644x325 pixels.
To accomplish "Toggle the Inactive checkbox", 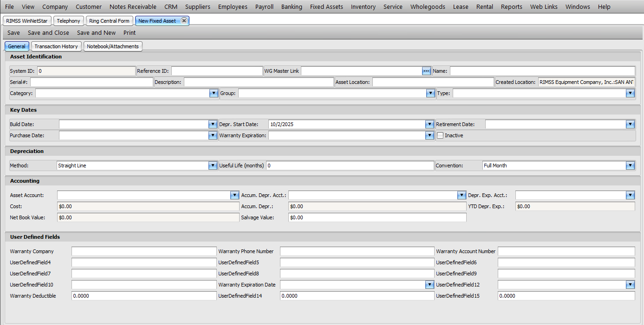I will pos(440,135).
